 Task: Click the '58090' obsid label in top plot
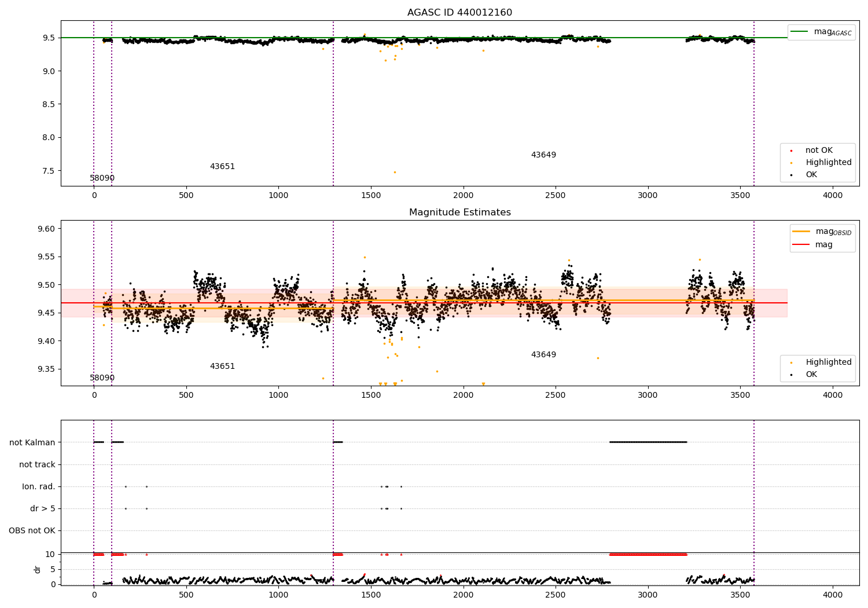[102, 178]
